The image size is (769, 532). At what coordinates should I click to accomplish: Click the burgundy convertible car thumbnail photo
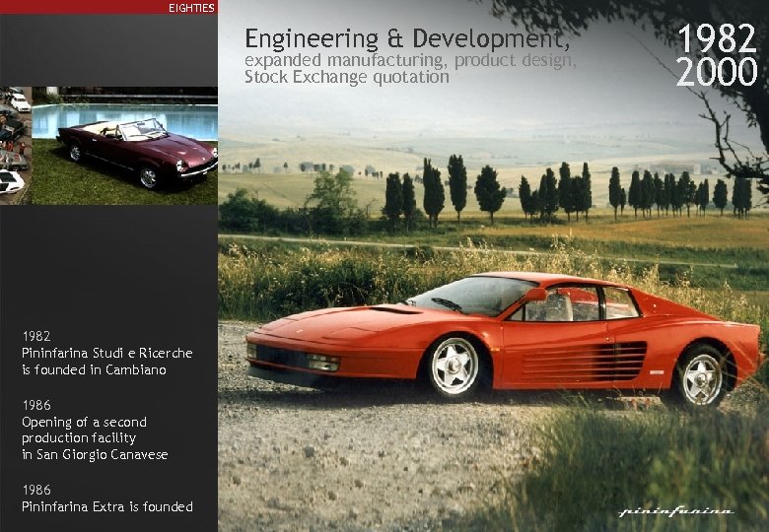pyautogui.click(x=125, y=146)
